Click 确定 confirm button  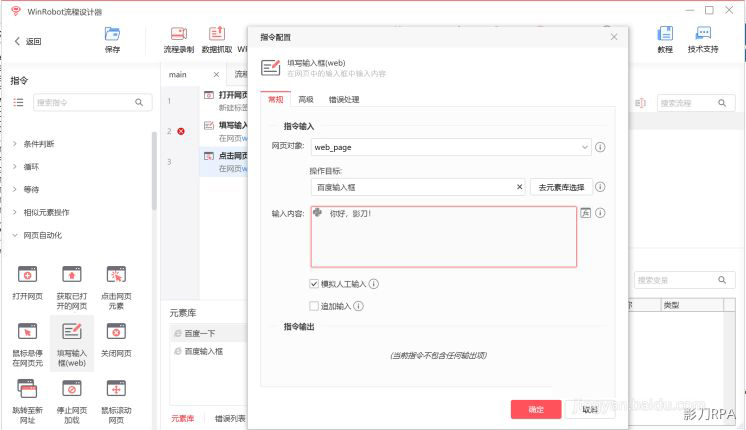click(536, 409)
